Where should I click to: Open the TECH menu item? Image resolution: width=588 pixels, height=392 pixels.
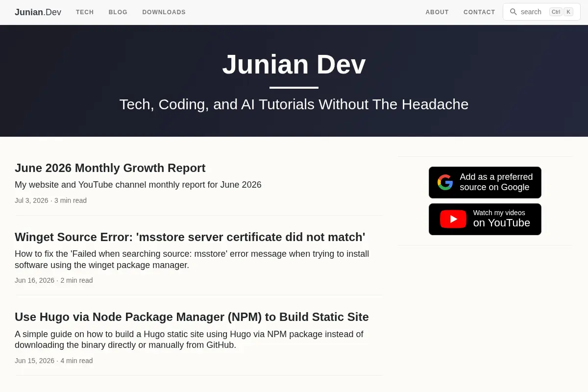point(85,12)
